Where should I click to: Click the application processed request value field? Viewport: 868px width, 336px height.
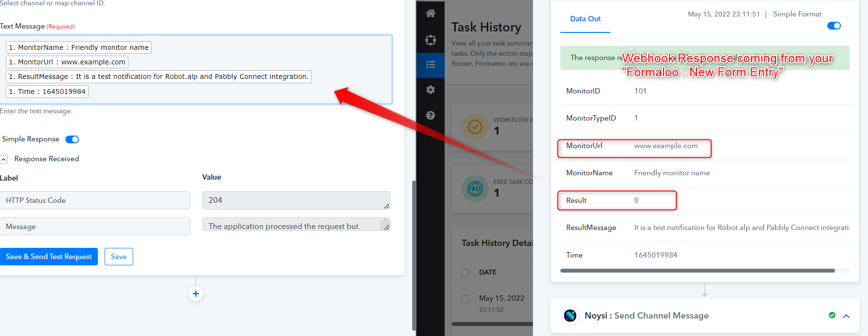pos(296,225)
